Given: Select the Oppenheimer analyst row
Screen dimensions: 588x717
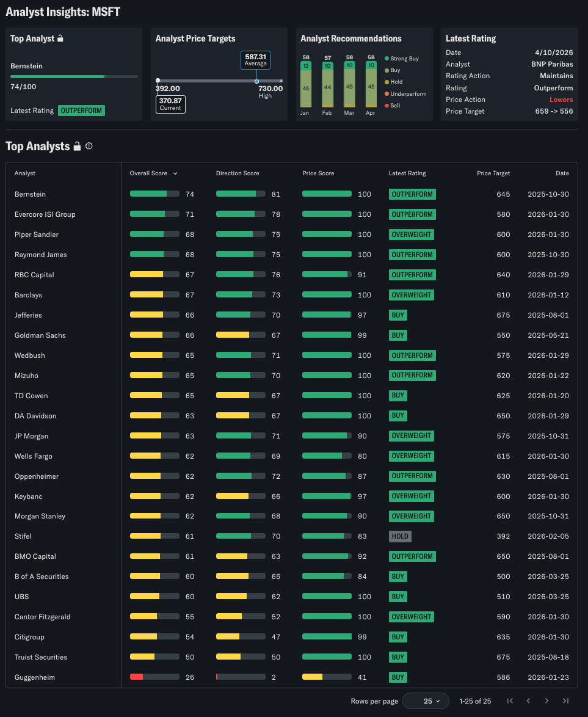Looking at the screenshot, I should click(x=292, y=476).
